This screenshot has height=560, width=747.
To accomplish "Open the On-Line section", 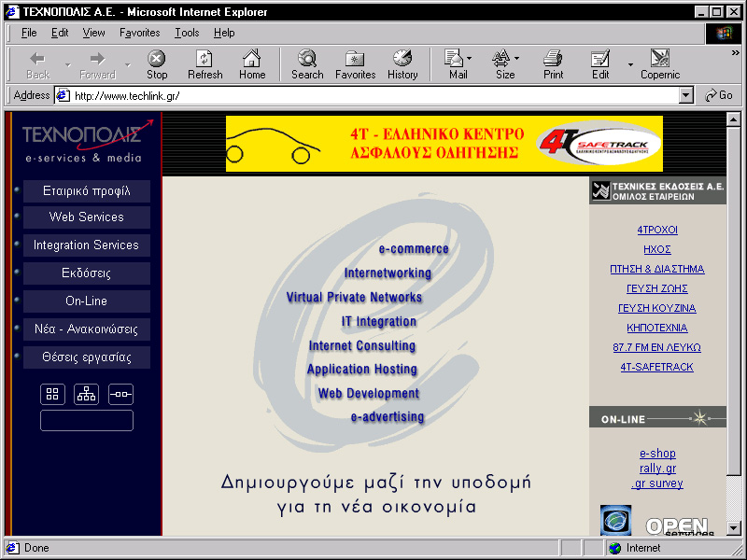I will pos(86,301).
